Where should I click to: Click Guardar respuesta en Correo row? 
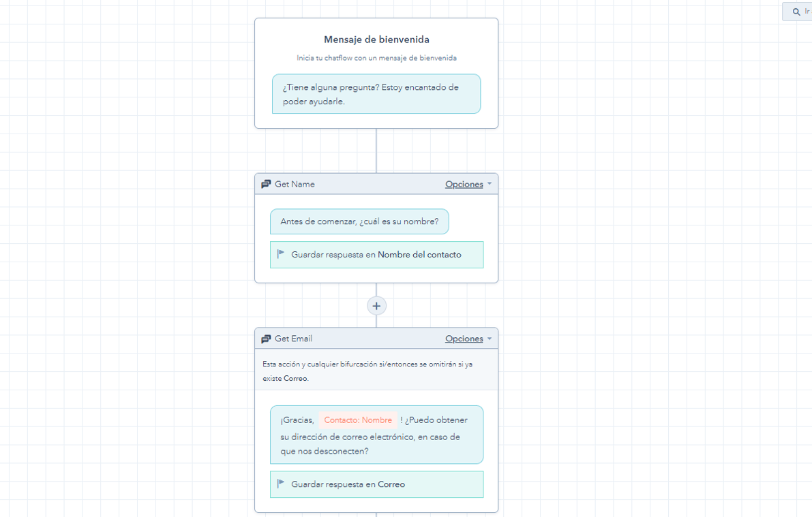[376, 484]
